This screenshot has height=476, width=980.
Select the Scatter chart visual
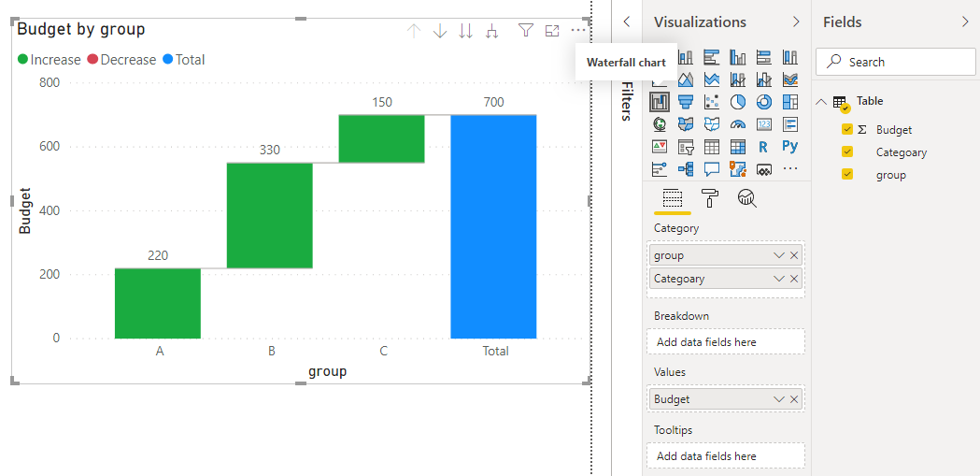712,101
